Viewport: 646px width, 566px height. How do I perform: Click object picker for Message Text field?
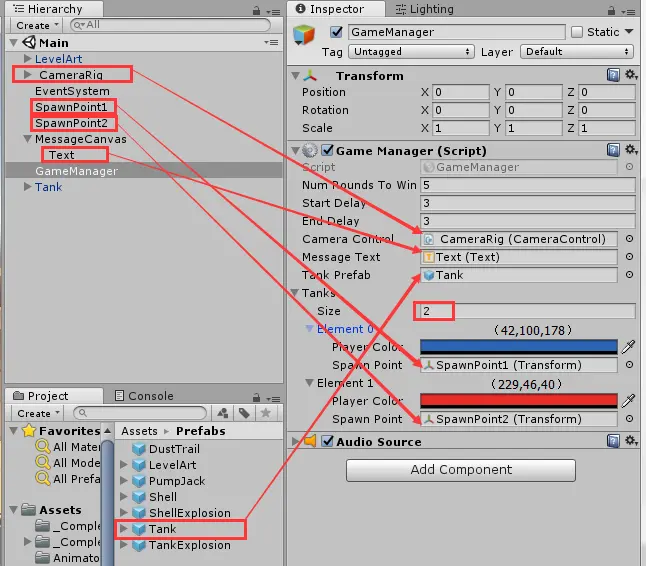click(629, 257)
